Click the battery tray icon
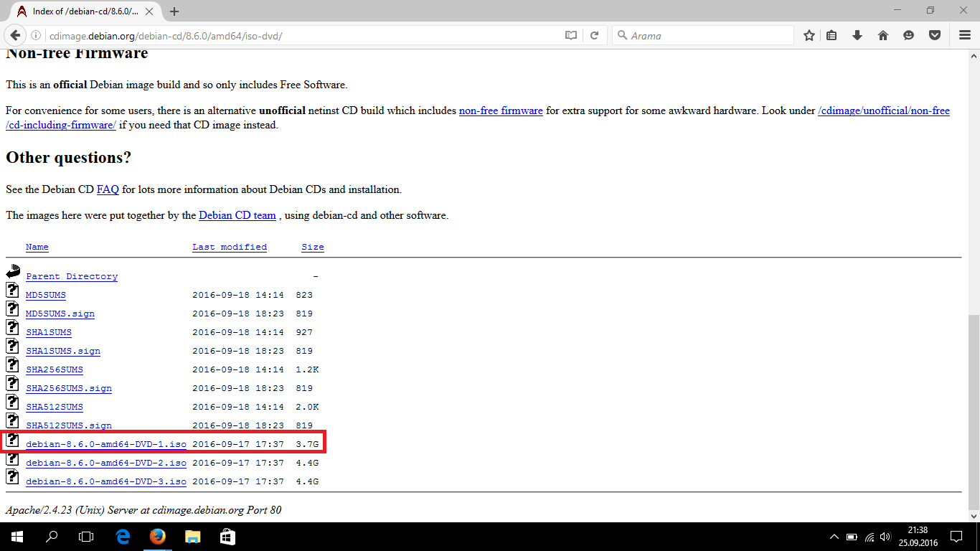 [852, 537]
